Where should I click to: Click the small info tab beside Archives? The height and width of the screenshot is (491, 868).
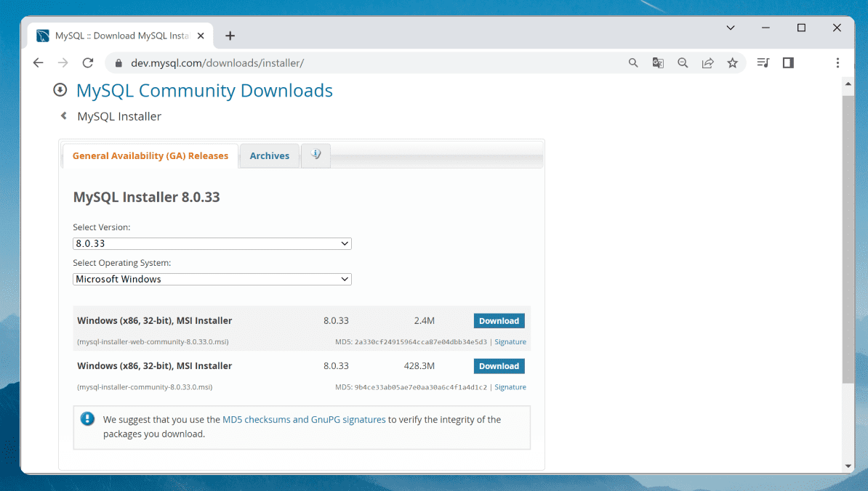pos(316,155)
